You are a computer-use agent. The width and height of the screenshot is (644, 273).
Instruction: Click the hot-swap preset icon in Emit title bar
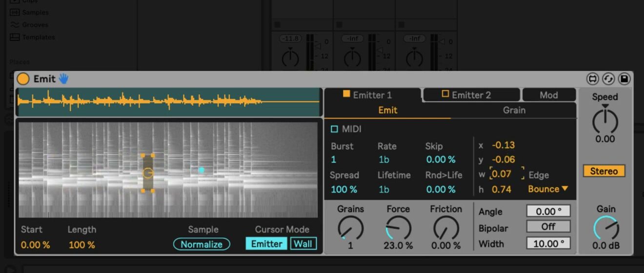pyautogui.click(x=593, y=78)
